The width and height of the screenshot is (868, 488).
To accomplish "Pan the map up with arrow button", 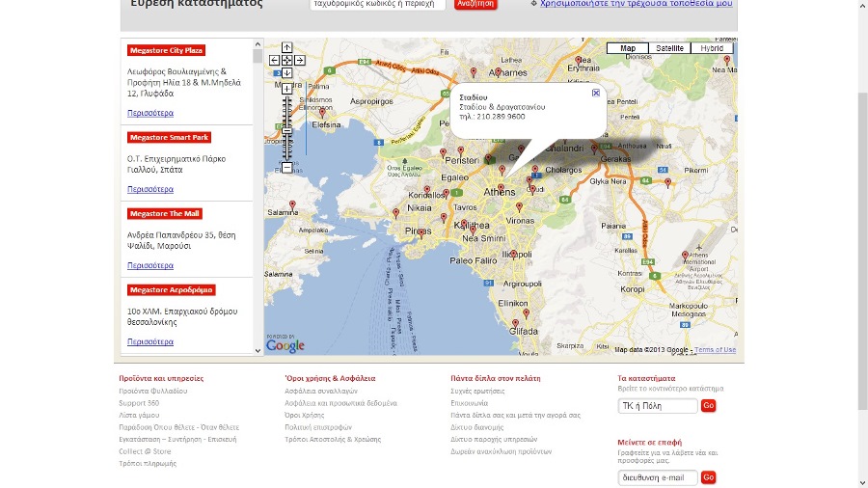I will 286,47.
